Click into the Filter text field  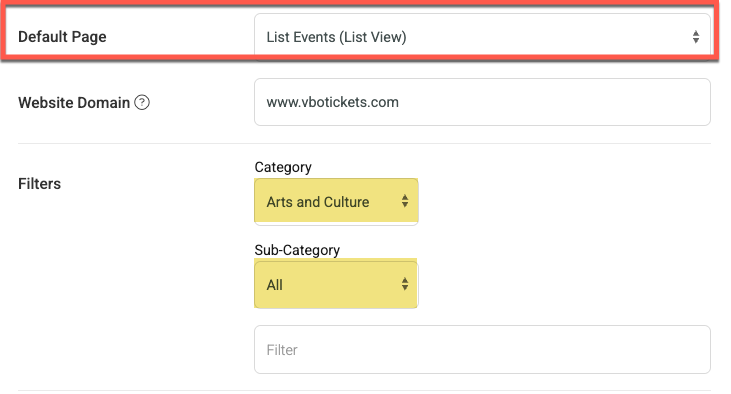coord(482,350)
